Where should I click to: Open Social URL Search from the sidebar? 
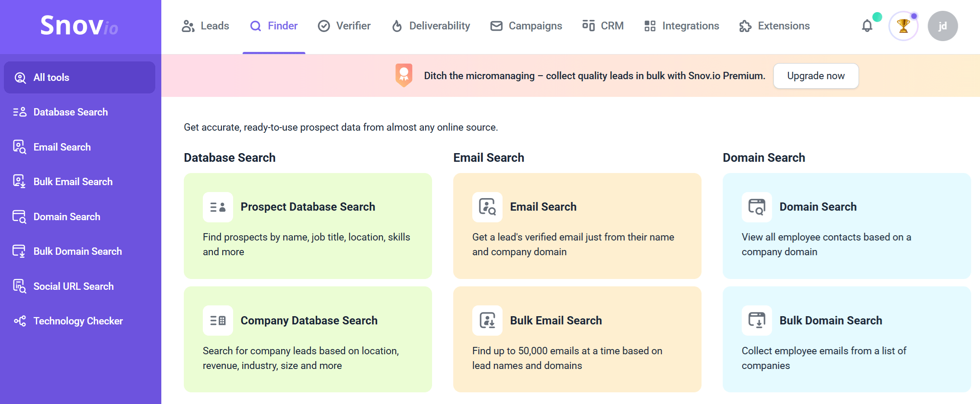(74, 286)
